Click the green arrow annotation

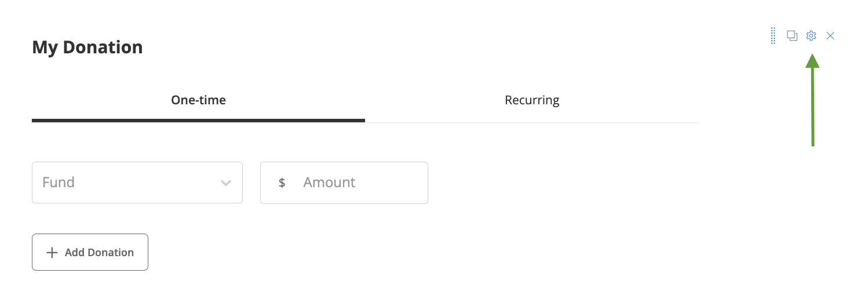[x=812, y=104]
